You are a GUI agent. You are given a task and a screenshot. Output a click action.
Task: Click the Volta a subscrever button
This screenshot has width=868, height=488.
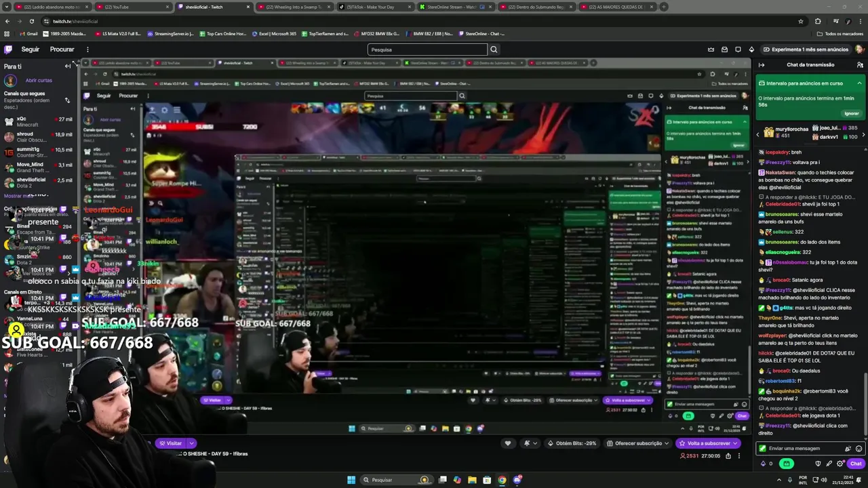tap(708, 443)
